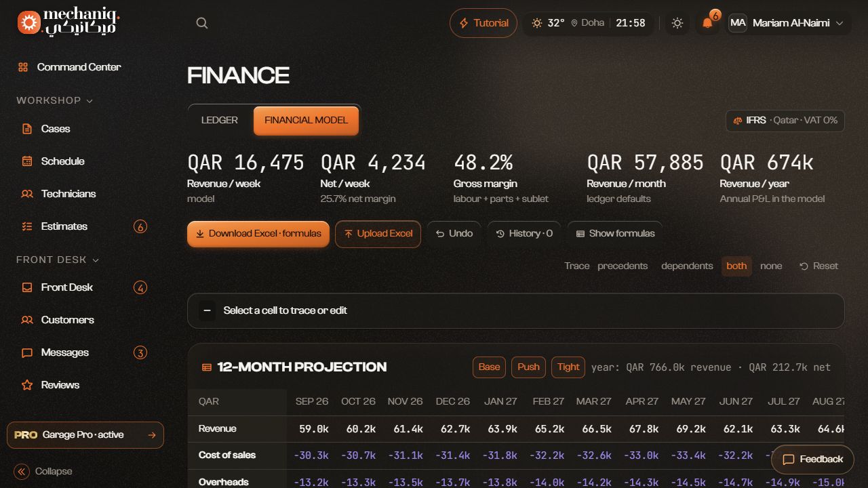868x488 pixels.
Task: Collapse the cell trace bar minus button
Action: 208,310
